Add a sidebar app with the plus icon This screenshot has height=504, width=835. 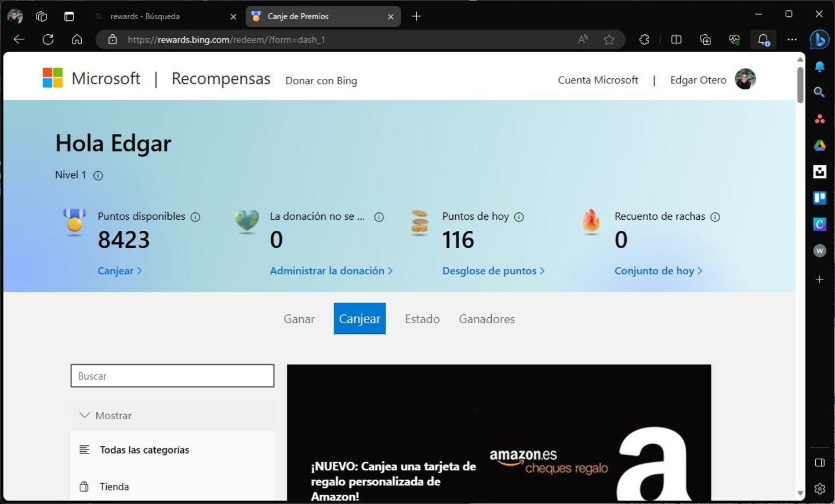point(819,280)
